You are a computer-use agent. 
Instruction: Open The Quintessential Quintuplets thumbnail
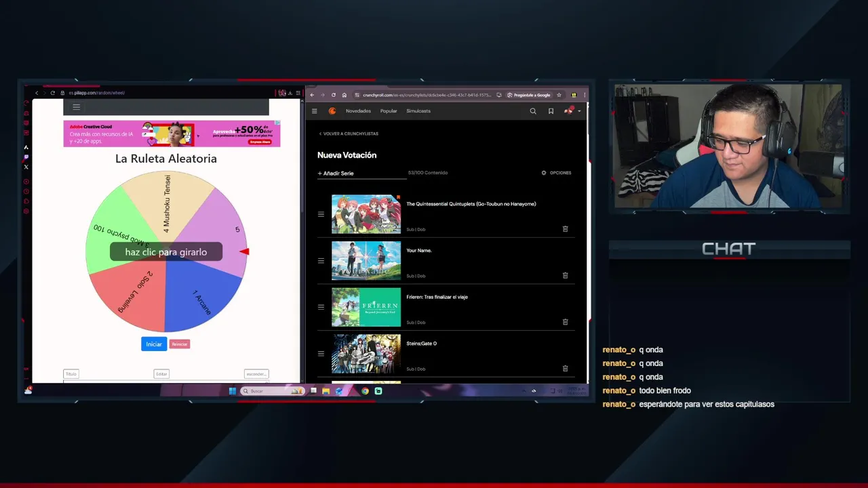(x=366, y=214)
